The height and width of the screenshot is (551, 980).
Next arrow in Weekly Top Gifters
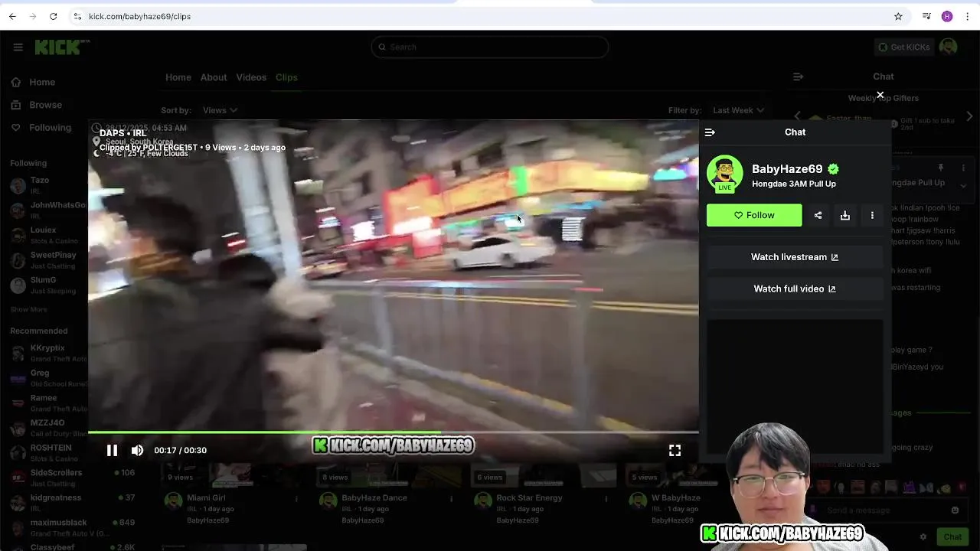(969, 116)
